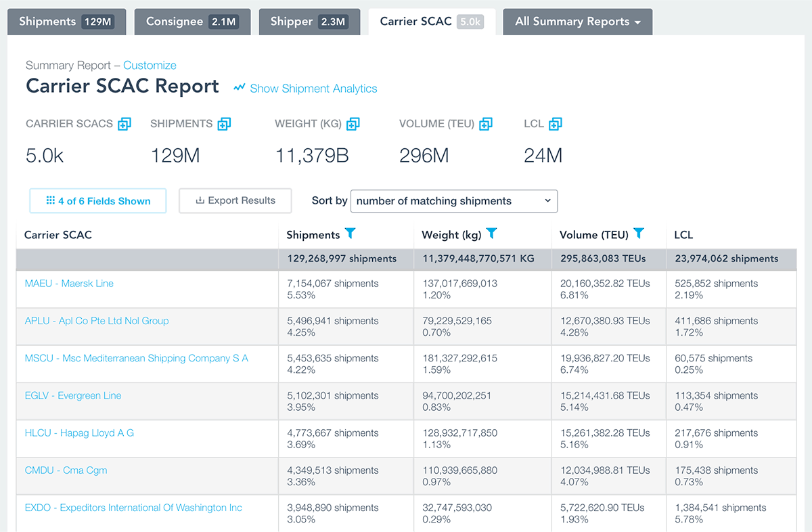The image size is (812, 532).
Task: Open the Customize link for the Summary Report
Action: pyautogui.click(x=150, y=65)
